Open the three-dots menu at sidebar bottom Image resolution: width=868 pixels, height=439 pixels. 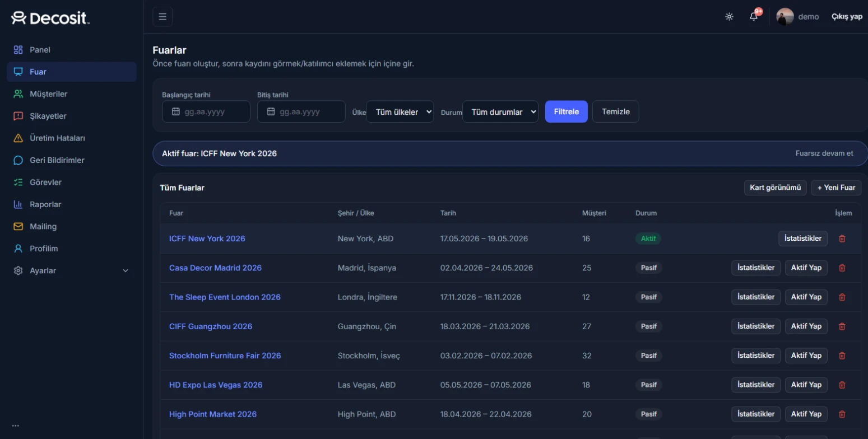tap(16, 426)
